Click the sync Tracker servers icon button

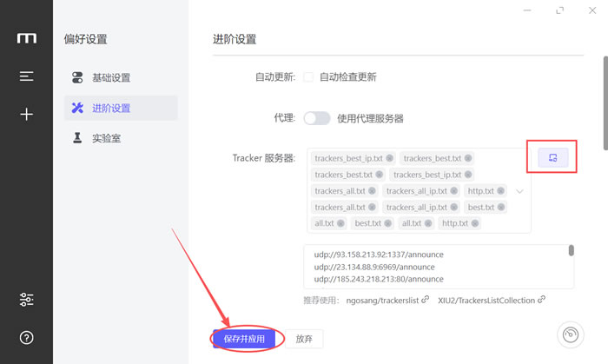click(552, 157)
